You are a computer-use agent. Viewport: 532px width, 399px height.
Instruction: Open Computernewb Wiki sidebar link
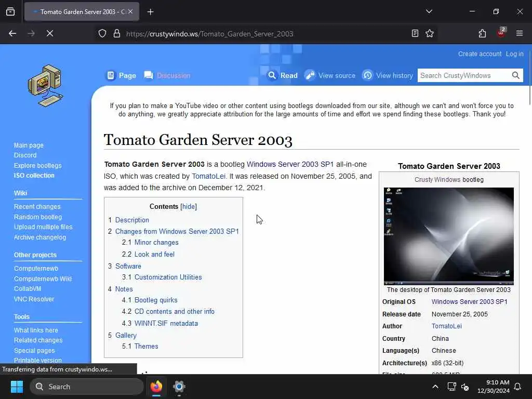pyautogui.click(x=43, y=279)
